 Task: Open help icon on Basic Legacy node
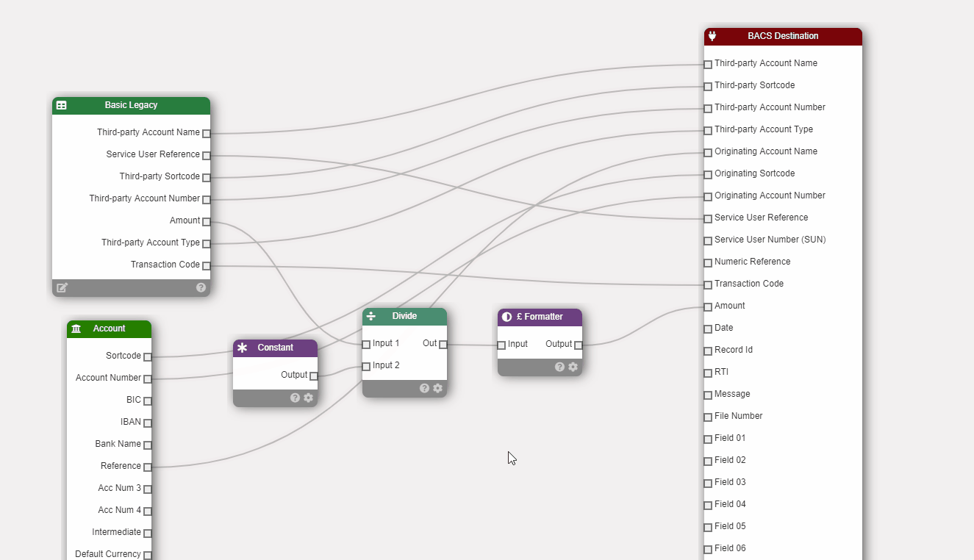(201, 287)
